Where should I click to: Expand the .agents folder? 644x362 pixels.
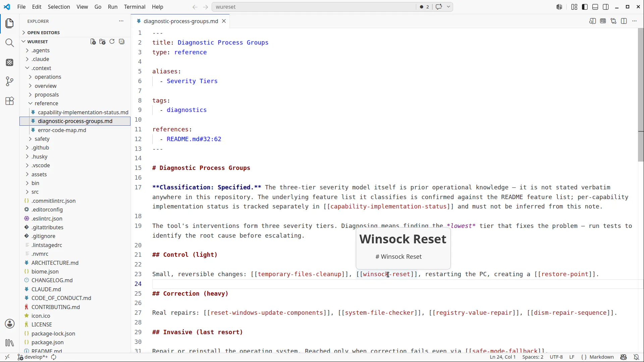pos(40,50)
